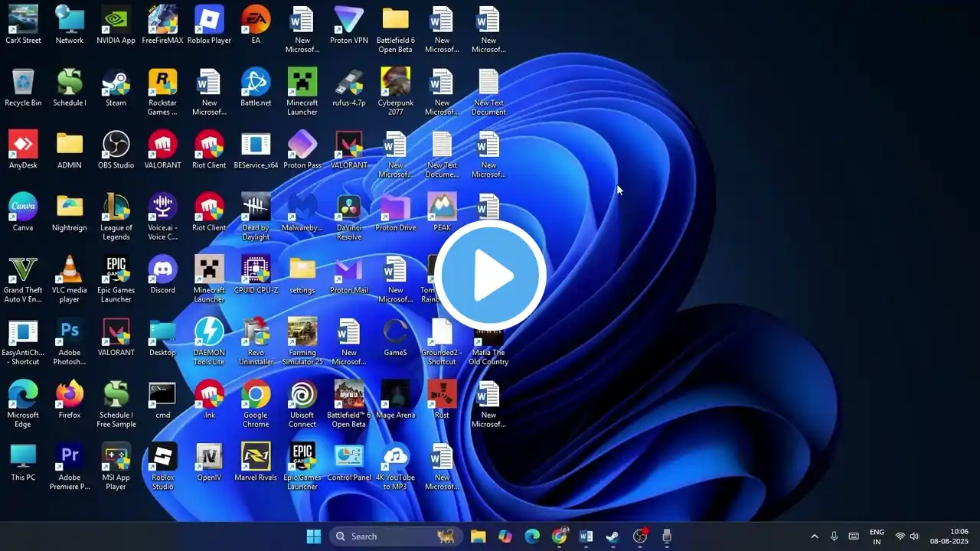Launch DaVinci Resolve from the desktop

[x=349, y=217]
